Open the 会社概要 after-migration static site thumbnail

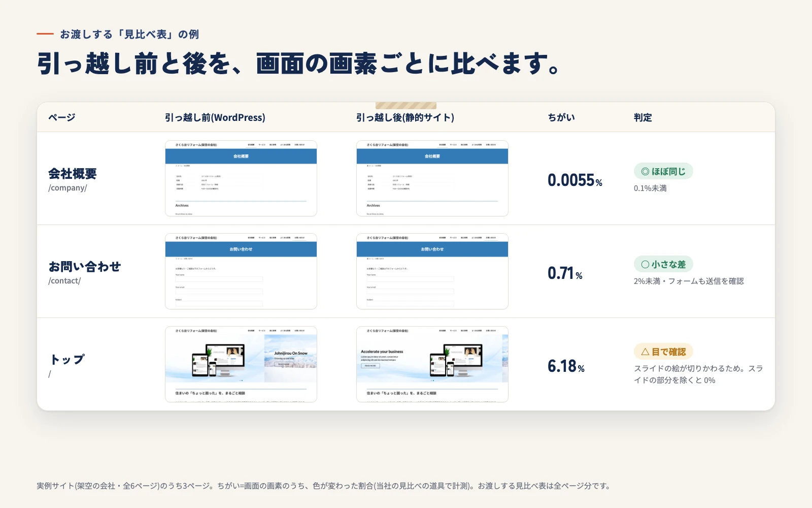pyautogui.click(x=432, y=178)
